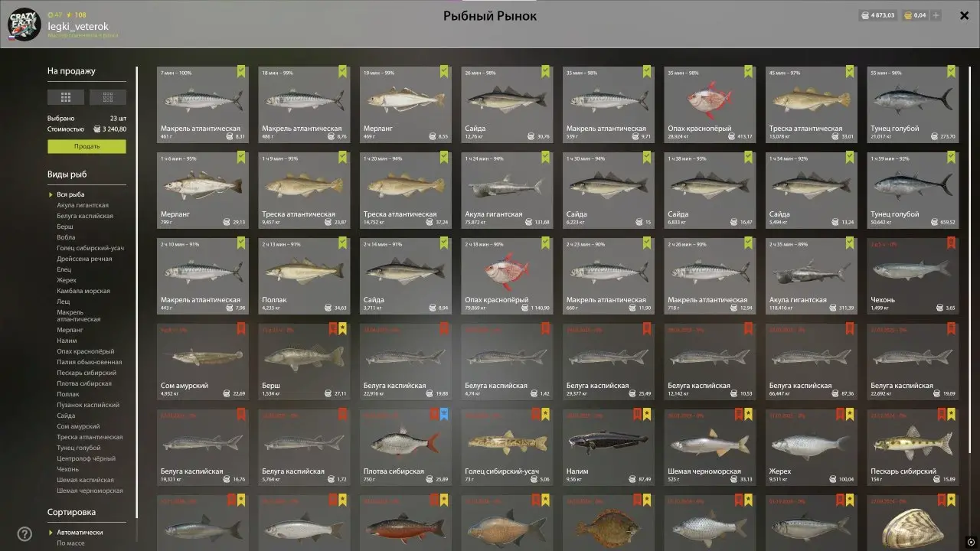
Task: Click the blue star badge on Плотва сибирская
Action: click(444, 415)
